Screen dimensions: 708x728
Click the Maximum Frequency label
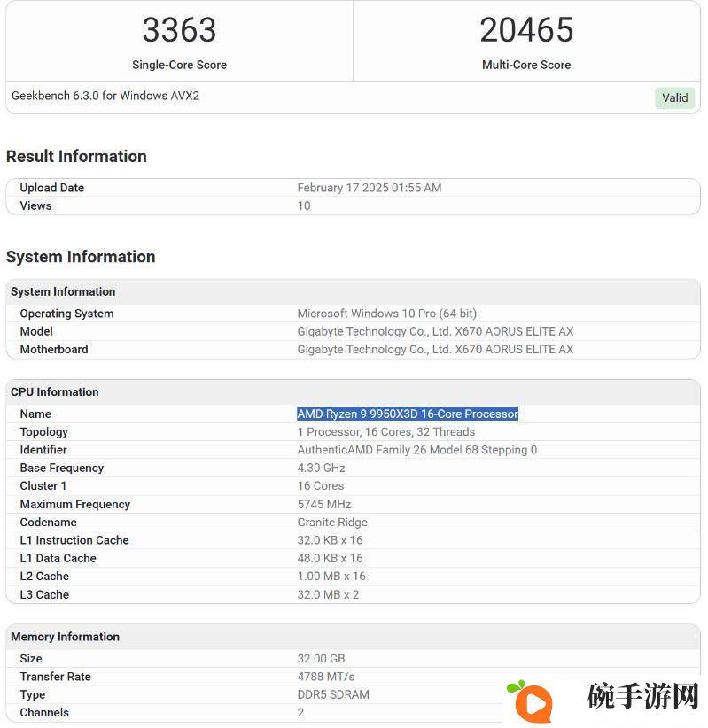[x=74, y=504]
